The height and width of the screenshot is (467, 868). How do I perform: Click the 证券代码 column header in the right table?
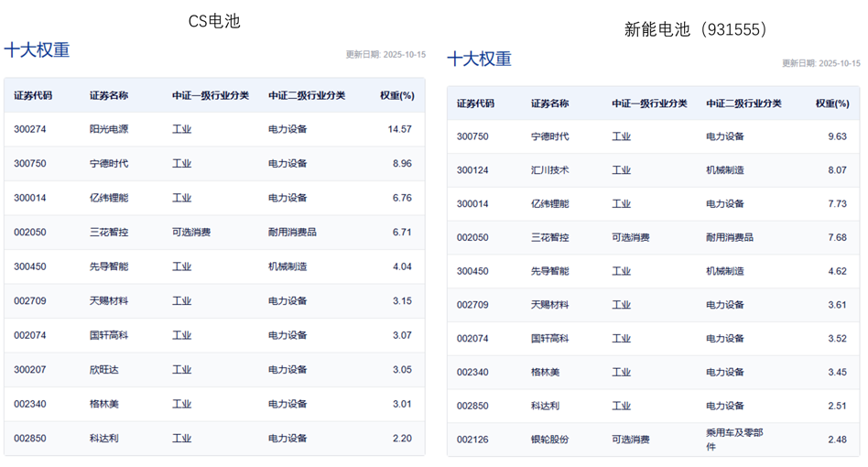(x=475, y=103)
